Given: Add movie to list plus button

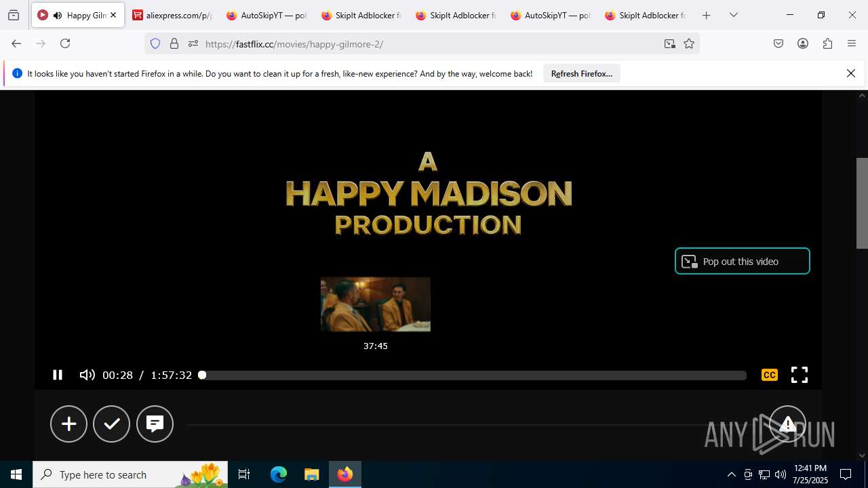Looking at the screenshot, I should tap(68, 424).
